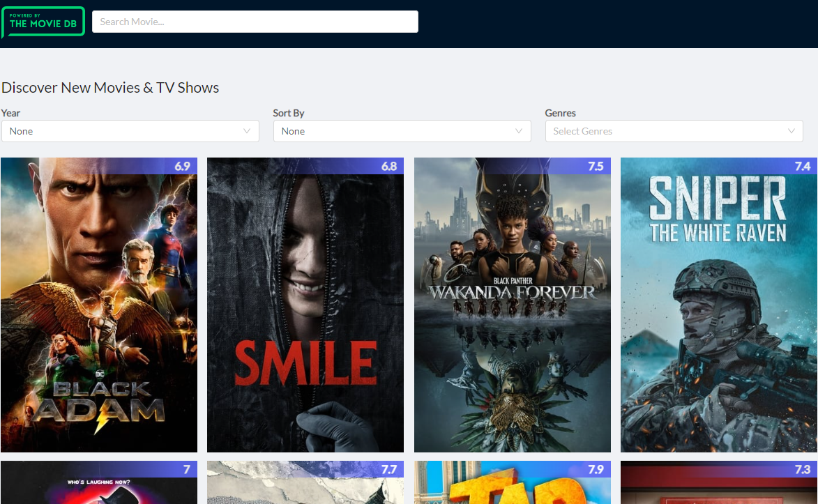Open the Year dropdown
The height and width of the screenshot is (504, 818).
[x=130, y=131]
